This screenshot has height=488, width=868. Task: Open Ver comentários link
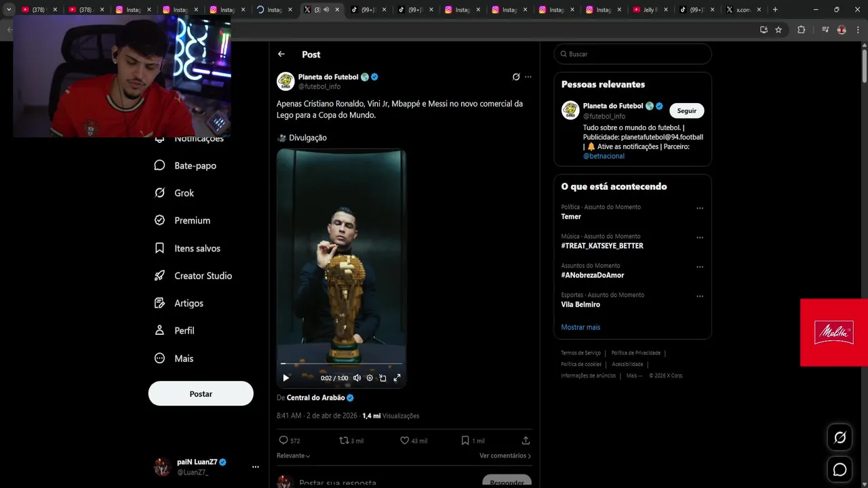tap(505, 456)
